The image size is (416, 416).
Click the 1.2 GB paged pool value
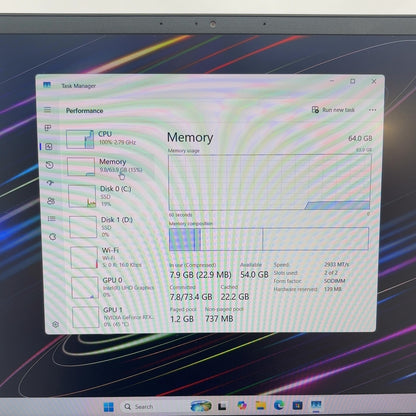point(182,319)
